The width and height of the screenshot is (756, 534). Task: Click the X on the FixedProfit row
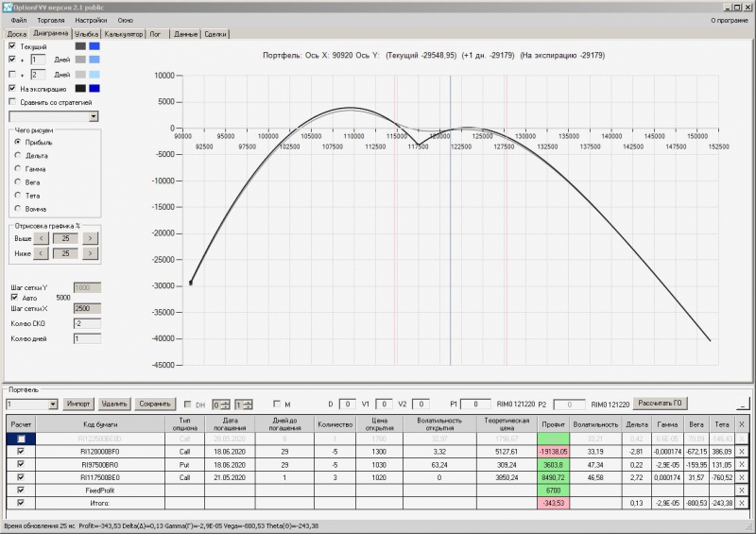click(x=741, y=491)
